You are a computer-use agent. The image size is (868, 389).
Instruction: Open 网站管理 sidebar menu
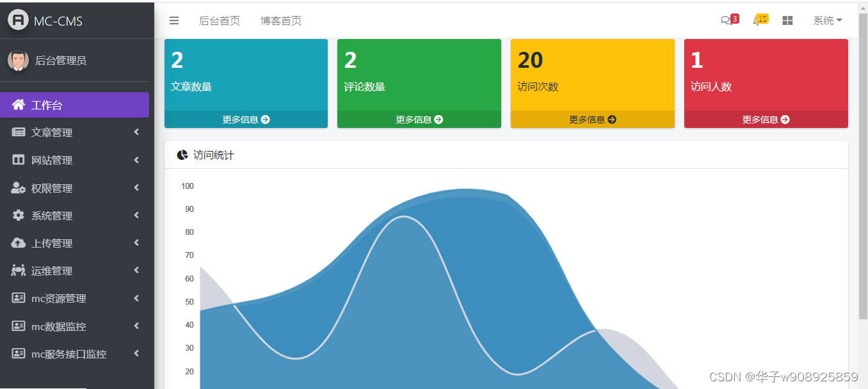click(x=75, y=160)
